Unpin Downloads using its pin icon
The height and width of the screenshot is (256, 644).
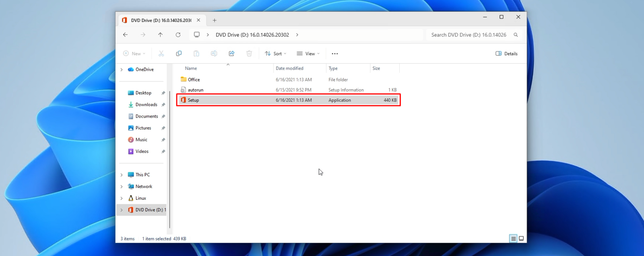[x=163, y=104]
